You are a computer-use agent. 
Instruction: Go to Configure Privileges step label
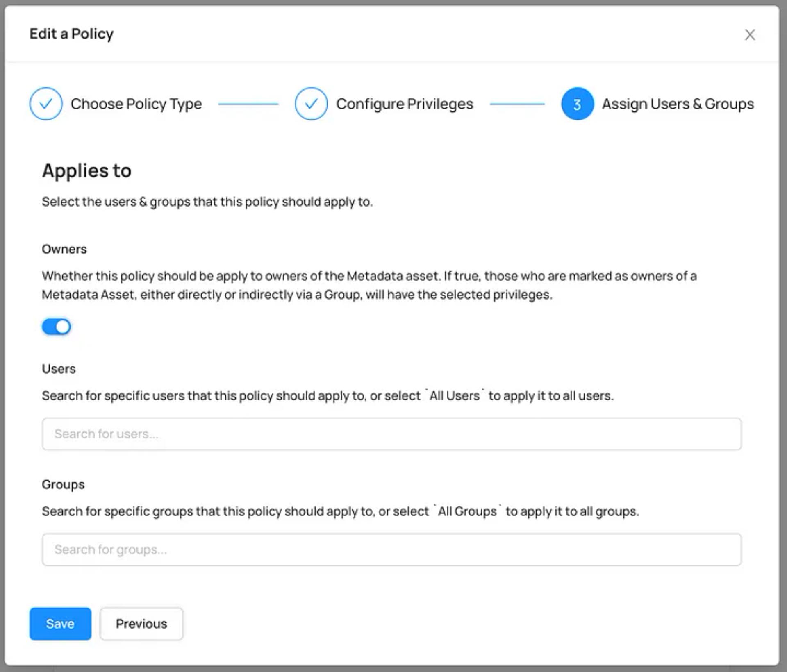(x=405, y=104)
